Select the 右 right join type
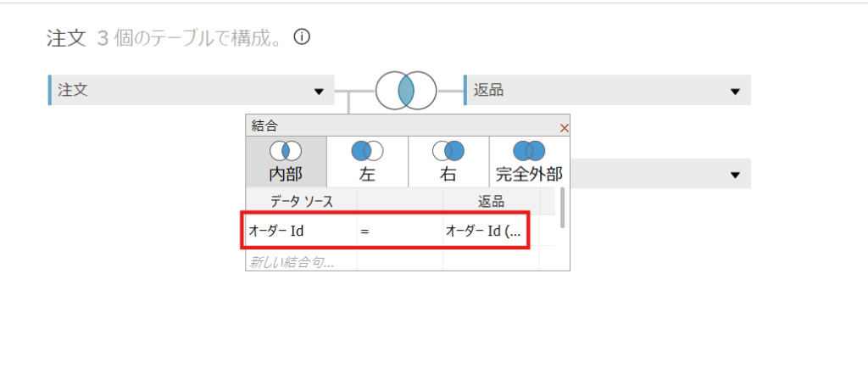The image size is (868, 385). [x=448, y=161]
